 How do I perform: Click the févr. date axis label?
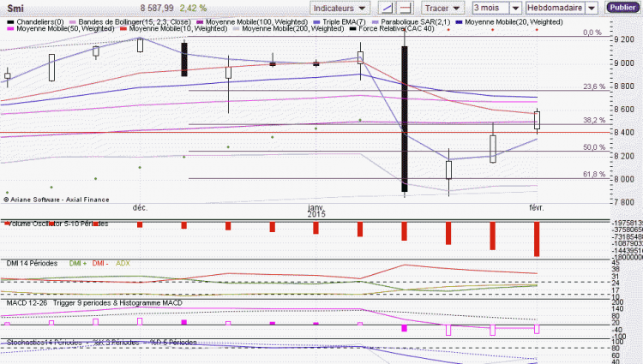537,207
